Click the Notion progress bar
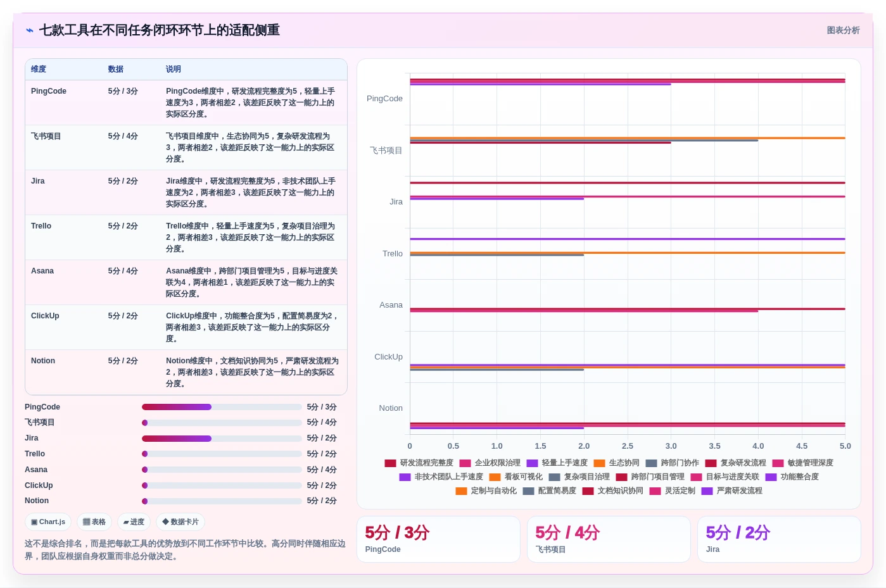 pos(222,501)
